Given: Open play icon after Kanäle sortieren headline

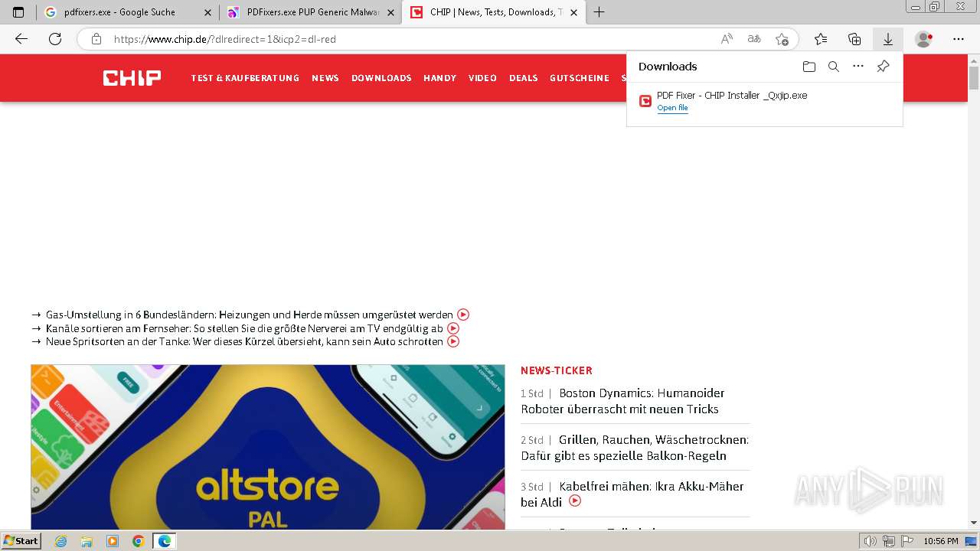Looking at the screenshot, I should 453,328.
